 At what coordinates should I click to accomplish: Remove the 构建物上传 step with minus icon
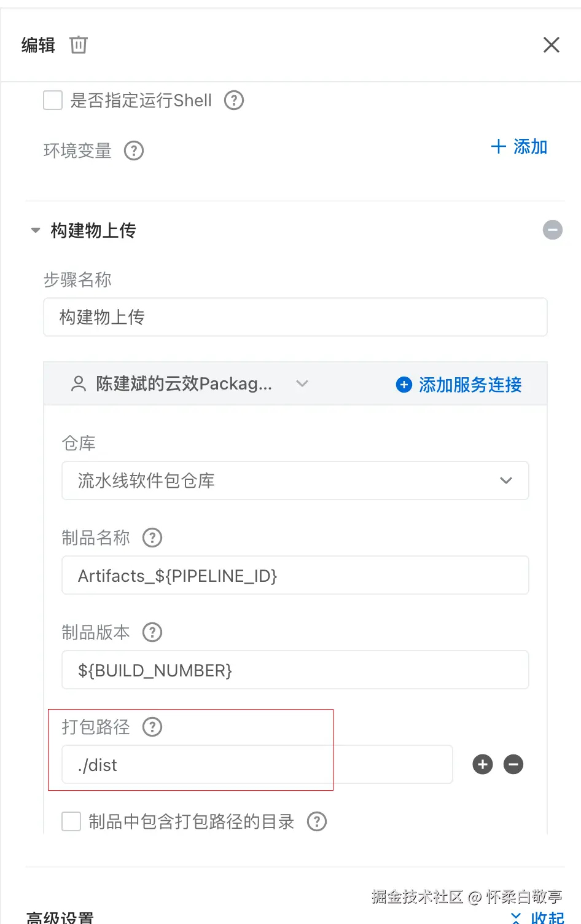tap(552, 230)
